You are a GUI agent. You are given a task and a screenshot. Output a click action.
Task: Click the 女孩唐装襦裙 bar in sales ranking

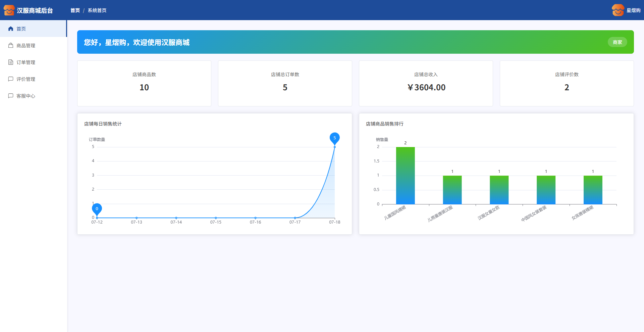pyautogui.click(x=593, y=190)
